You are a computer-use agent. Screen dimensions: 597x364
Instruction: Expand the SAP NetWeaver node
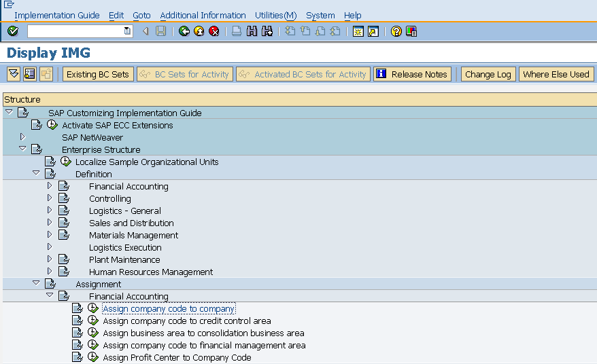[x=22, y=136]
